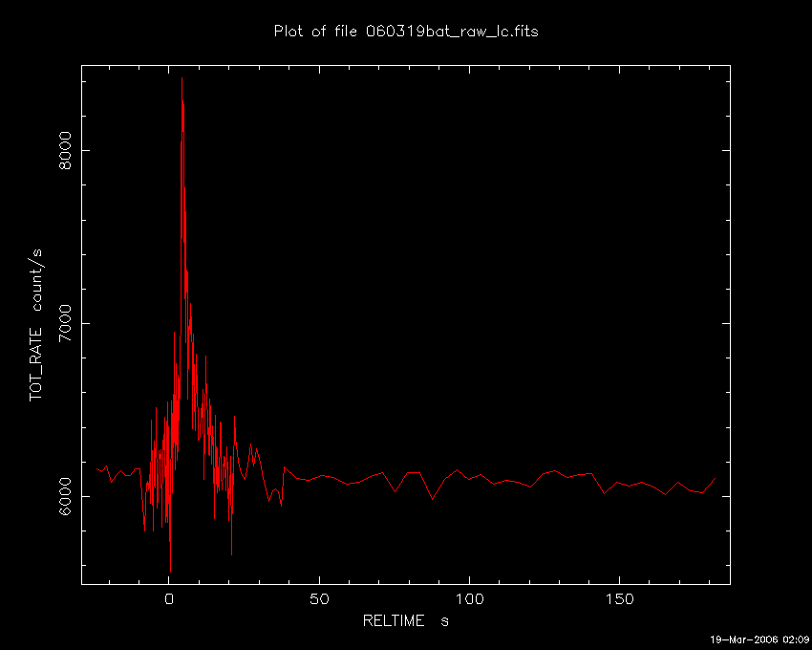Click the timestamp '19-Mar-2006 02:09'
This screenshot has width=812, height=650.
(759, 639)
